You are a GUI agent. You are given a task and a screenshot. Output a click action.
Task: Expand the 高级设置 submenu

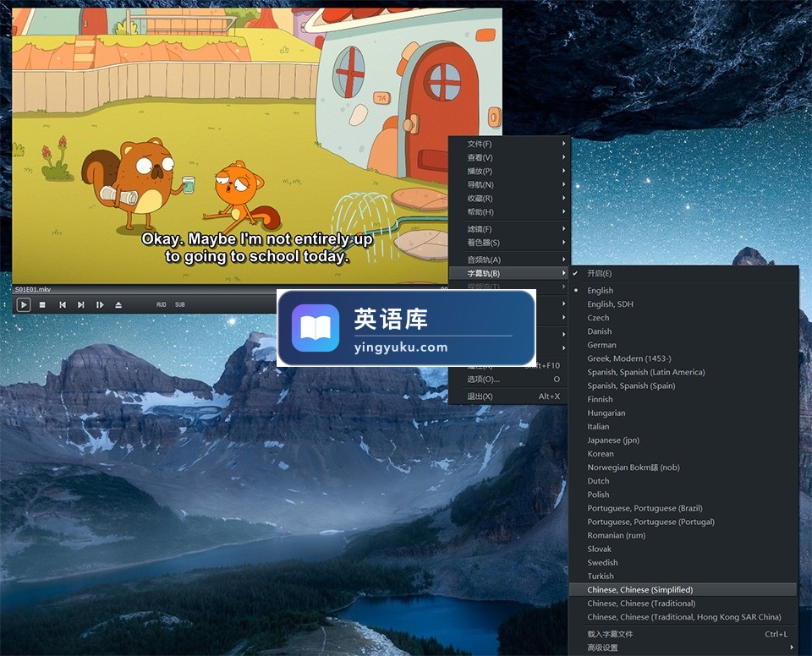coord(683,648)
